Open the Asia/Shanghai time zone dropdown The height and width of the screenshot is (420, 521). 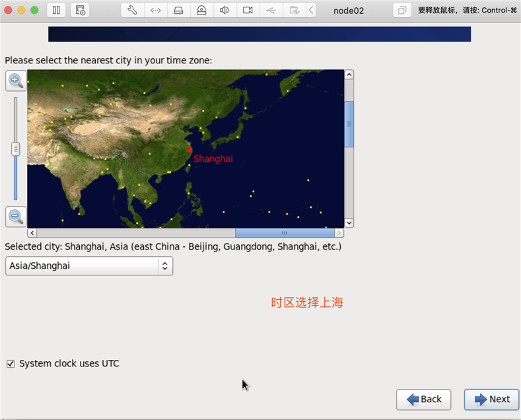(89, 266)
